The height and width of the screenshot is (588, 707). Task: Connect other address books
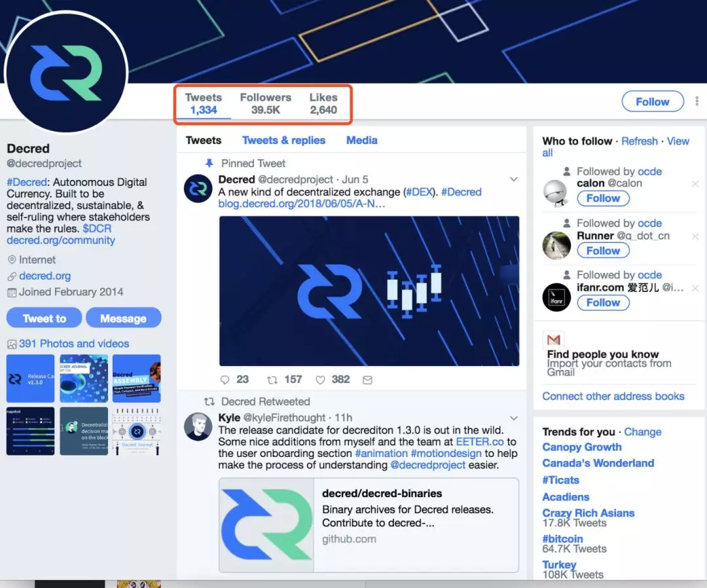[613, 396]
